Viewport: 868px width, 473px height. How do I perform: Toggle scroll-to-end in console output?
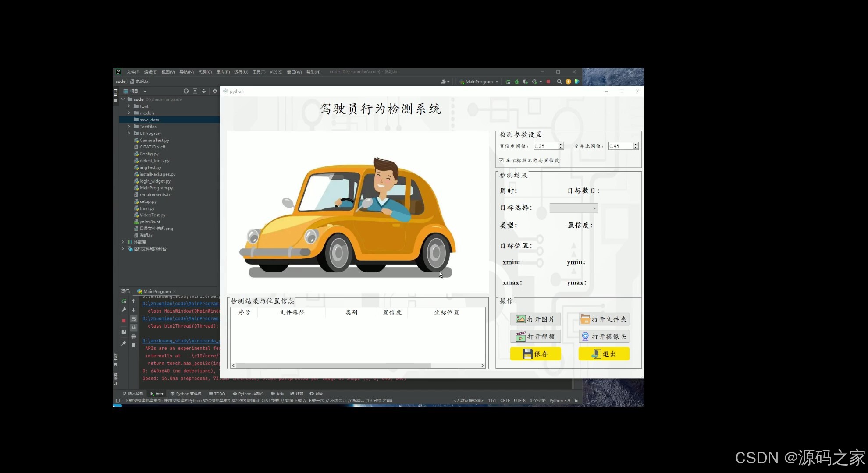(134, 327)
